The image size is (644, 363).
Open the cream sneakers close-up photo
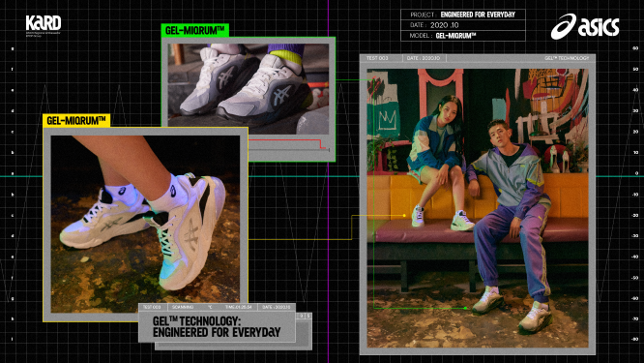[x=145, y=224]
